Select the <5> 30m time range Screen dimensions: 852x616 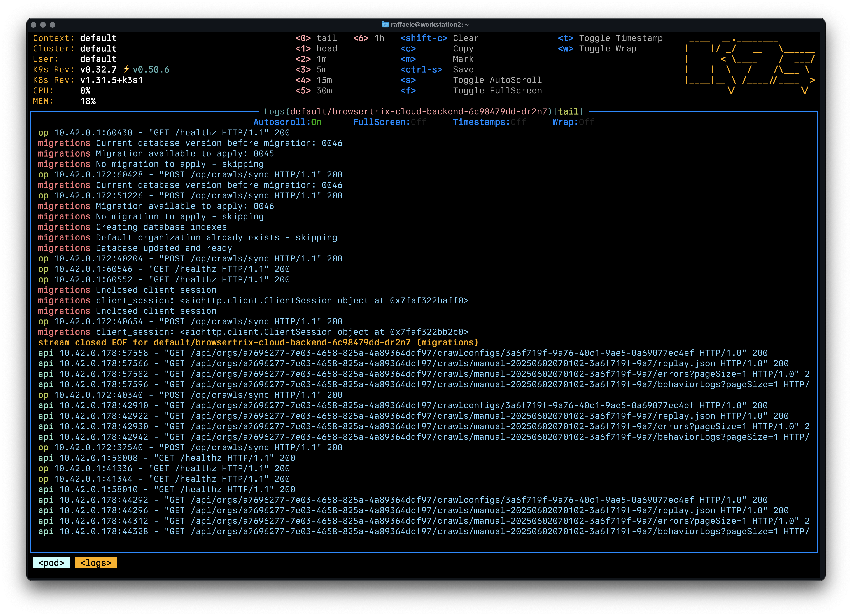pos(314,90)
